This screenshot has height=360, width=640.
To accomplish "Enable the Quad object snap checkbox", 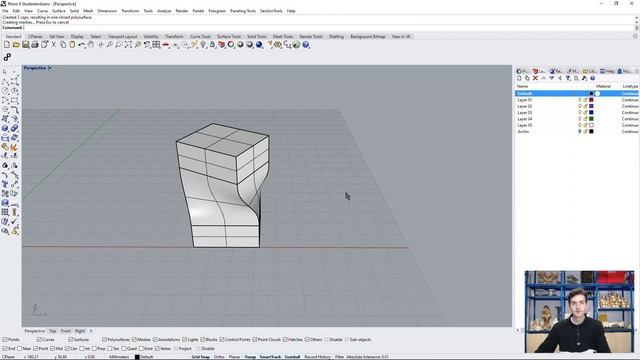I will pyautogui.click(x=124, y=349).
